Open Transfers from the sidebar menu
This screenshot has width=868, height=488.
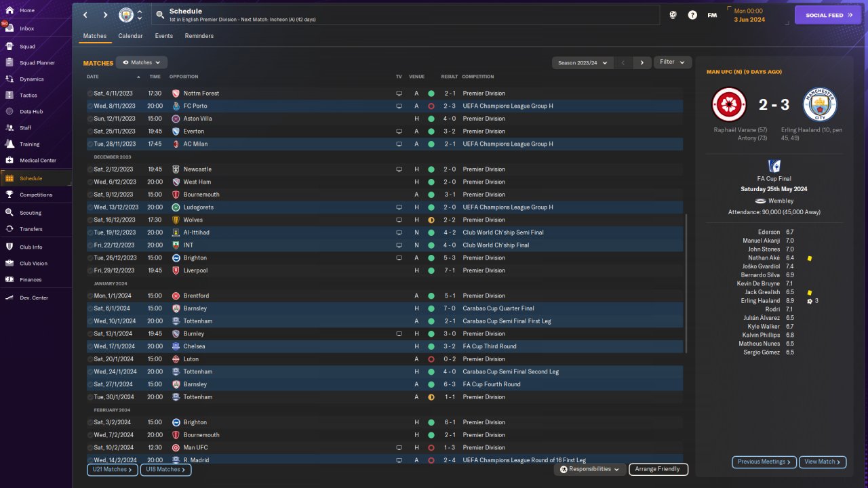(31, 229)
